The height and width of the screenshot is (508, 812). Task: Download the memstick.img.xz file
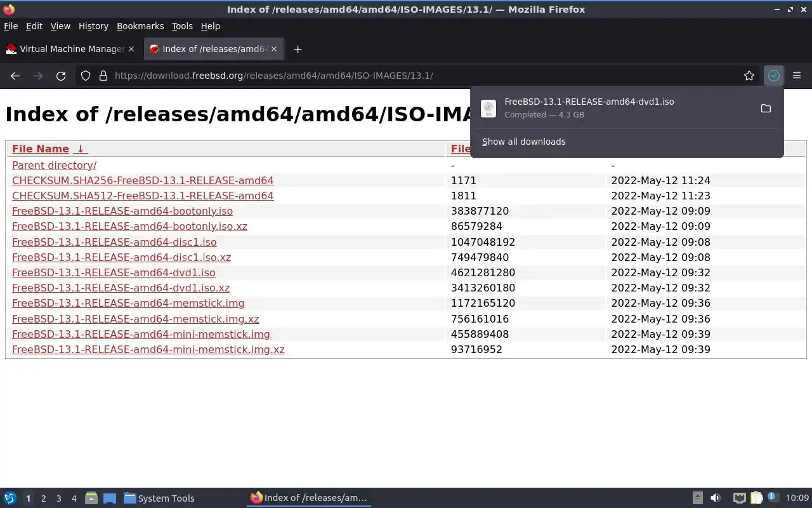point(136,319)
